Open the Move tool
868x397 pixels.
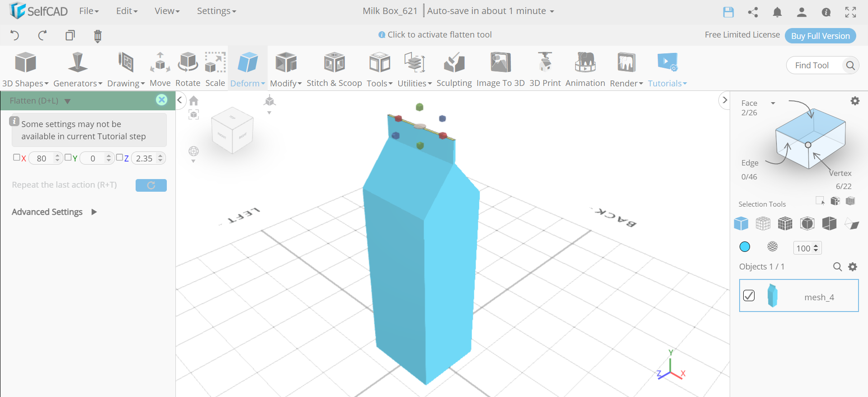click(x=160, y=69)
